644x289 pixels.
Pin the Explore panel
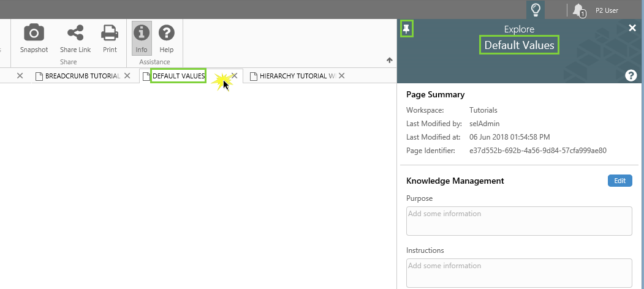(406, 28)
